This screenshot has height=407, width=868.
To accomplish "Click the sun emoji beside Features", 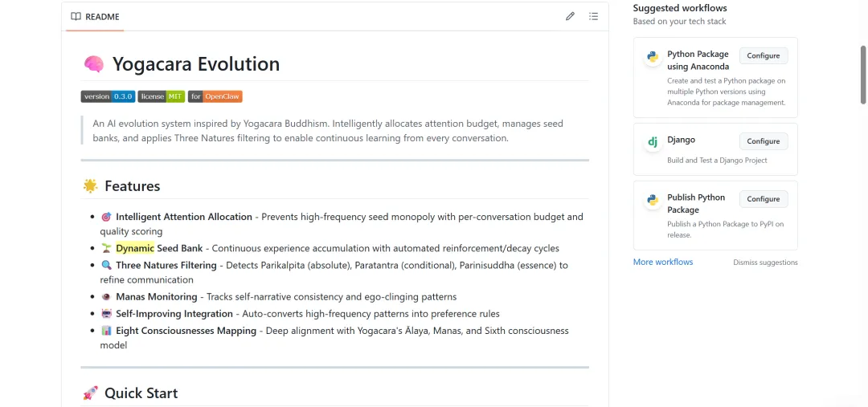I will tap(90, 186).
